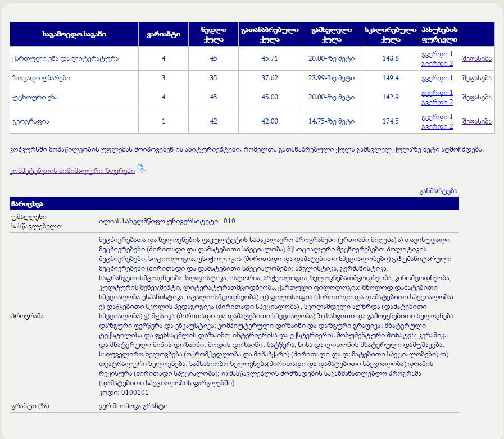Select ვარიანტი column header
Image resolution: width=504 pixels, height=439 pixels.
coord(164,34)
